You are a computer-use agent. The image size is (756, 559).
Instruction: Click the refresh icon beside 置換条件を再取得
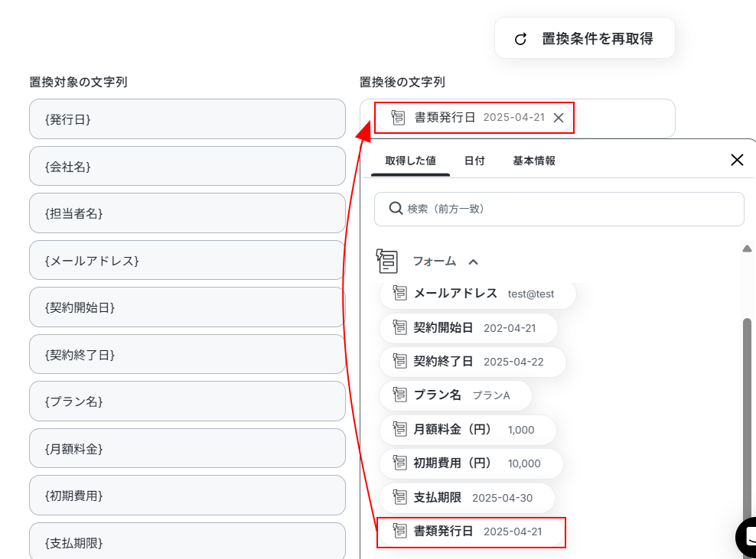click(x=520, y=39)
